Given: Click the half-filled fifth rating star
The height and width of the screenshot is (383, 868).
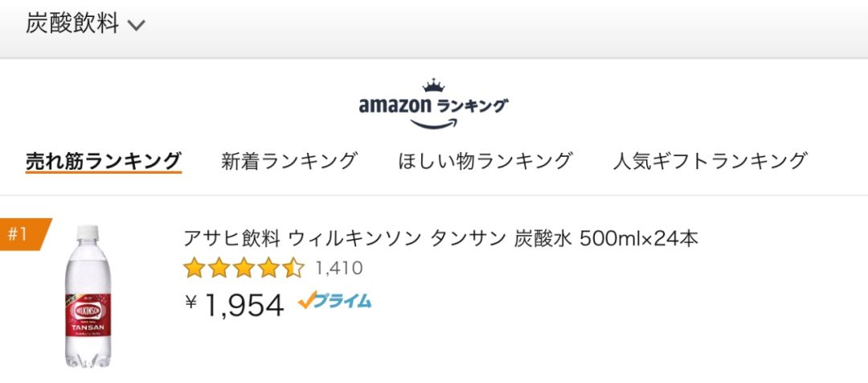Looking at the screenshot, I should 294,268.
